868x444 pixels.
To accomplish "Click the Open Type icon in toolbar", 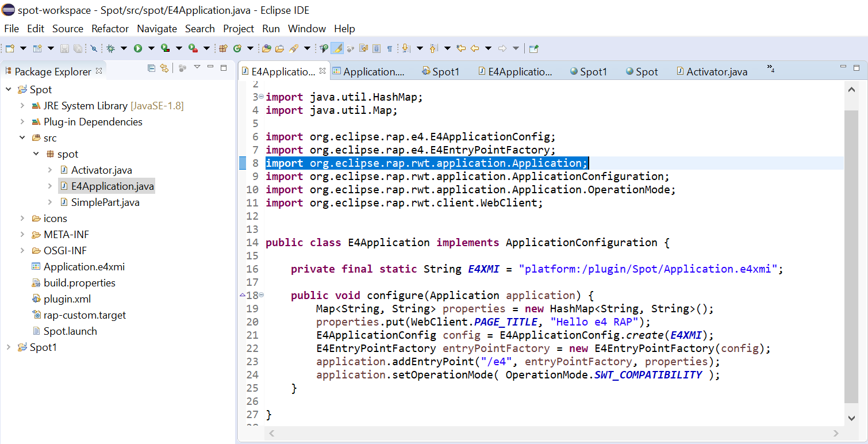I will [x=267, y=48].
